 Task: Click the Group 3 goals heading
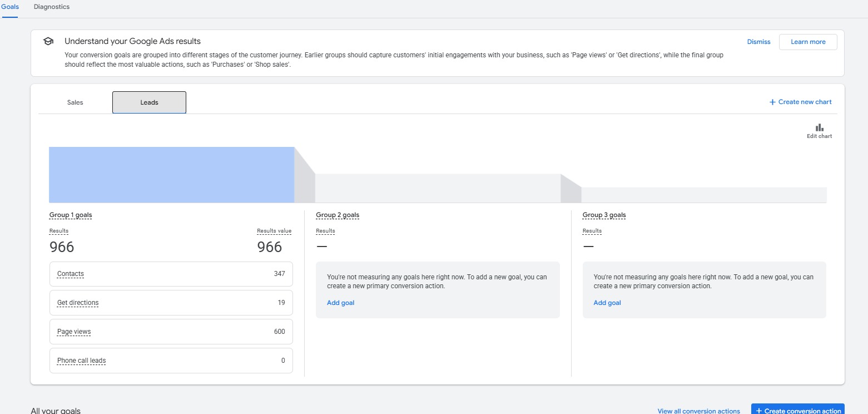(604, 215)
